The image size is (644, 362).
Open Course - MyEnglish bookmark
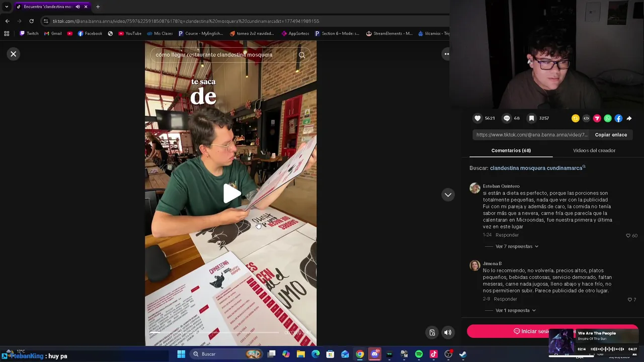200,34
